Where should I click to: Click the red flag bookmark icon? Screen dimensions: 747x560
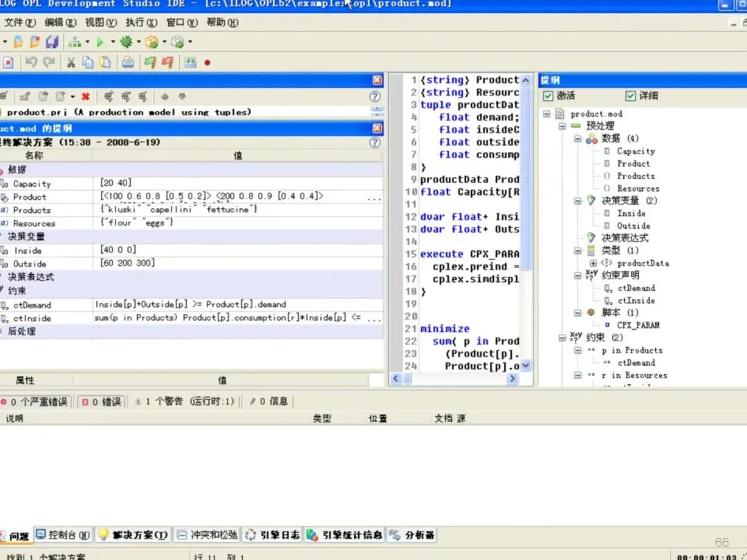pyautogui.click(x=167, y=62)
